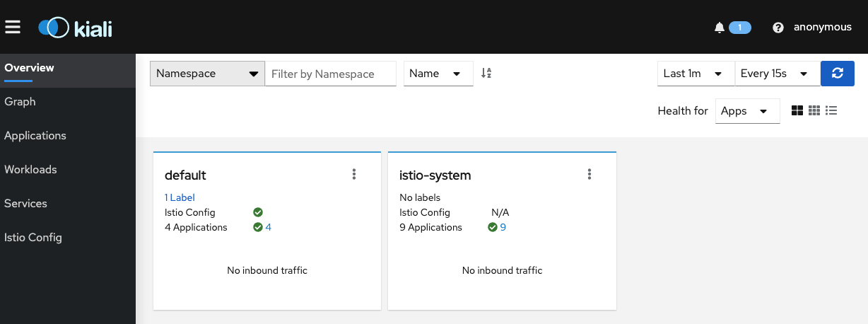Screen dimensions: 868x324
Task: Click the 9 applications count link
Action: pos(503,227)
